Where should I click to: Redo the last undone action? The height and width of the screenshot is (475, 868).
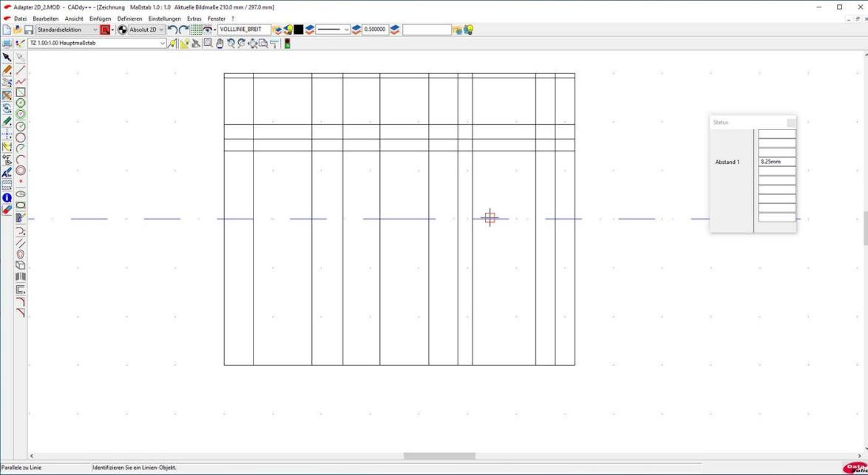[183, 30]
